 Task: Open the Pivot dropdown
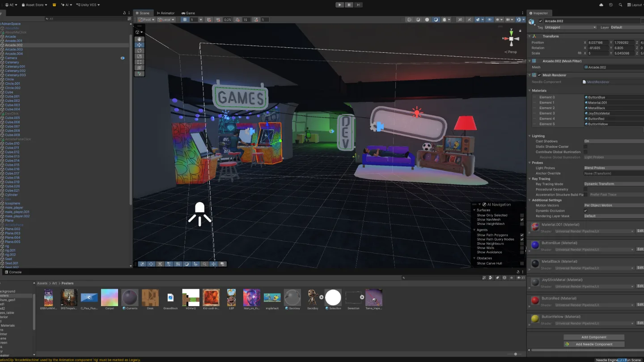coord(146,20)
